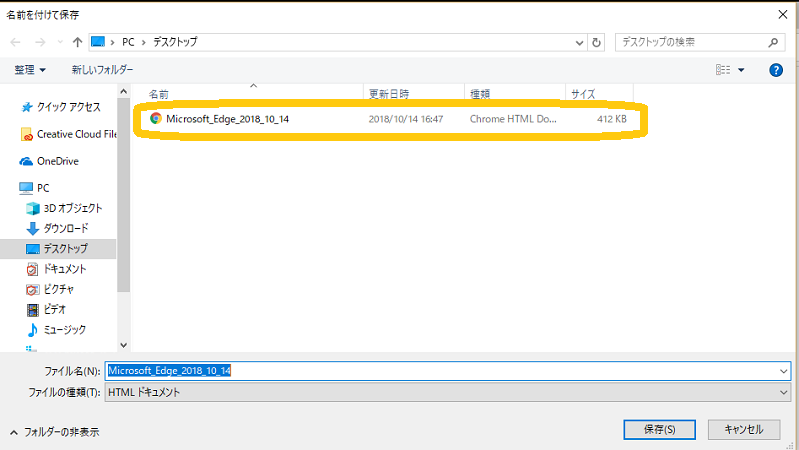Open the 整理 menu
The image size is (799, 450).
[x=30, y=70]
